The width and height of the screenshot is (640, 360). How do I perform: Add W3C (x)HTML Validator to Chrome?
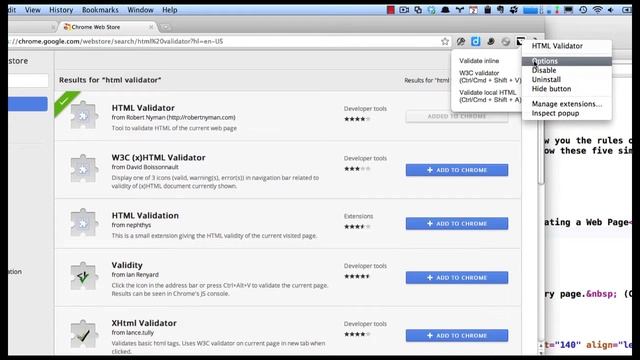tap(457, 170)
